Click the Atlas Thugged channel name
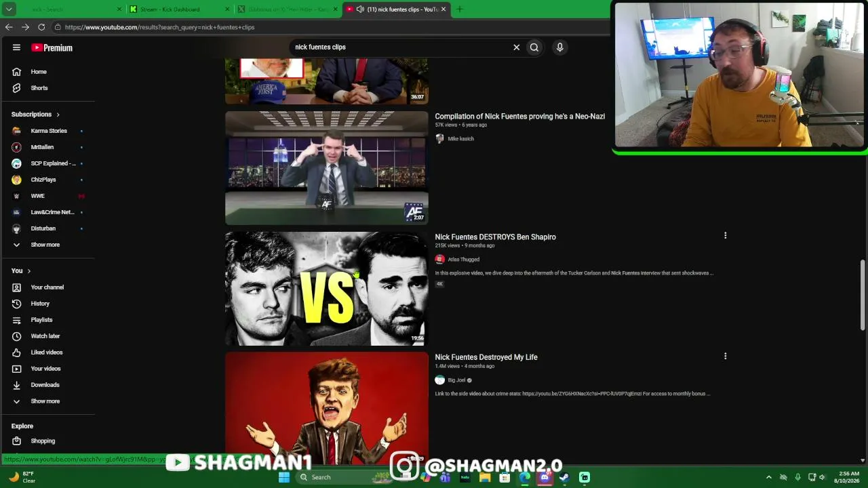 [463, 260]
